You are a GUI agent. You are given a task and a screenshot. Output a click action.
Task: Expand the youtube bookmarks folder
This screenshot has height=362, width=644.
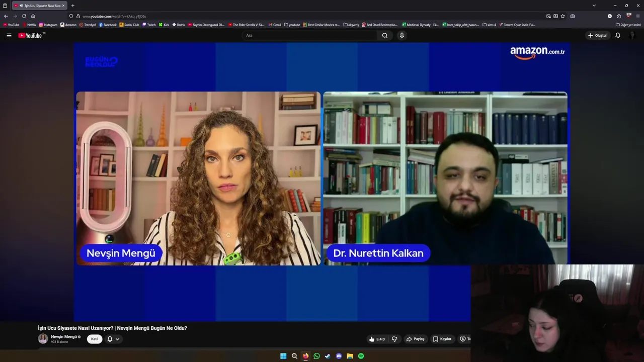[292, 25]
